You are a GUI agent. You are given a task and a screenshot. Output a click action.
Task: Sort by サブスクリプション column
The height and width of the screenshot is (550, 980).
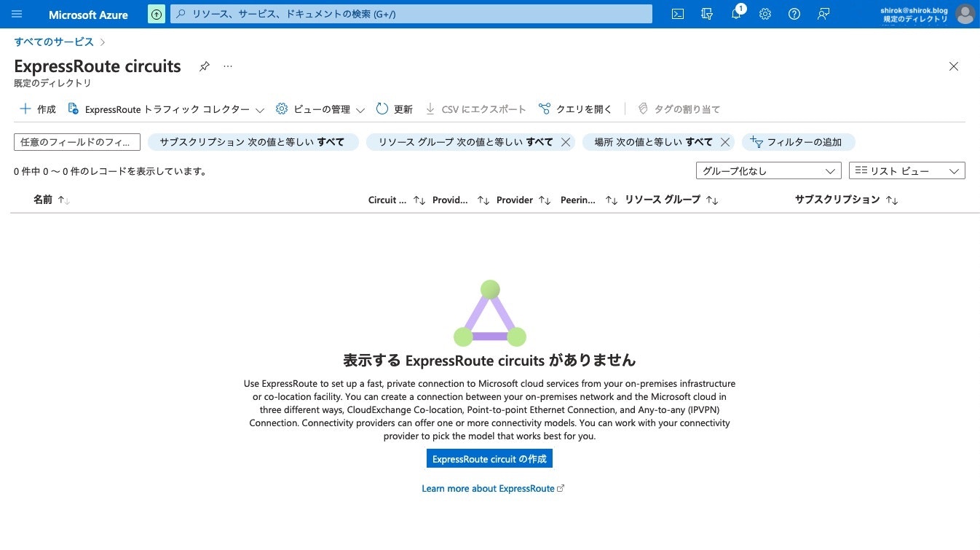[x=847, y=200]
